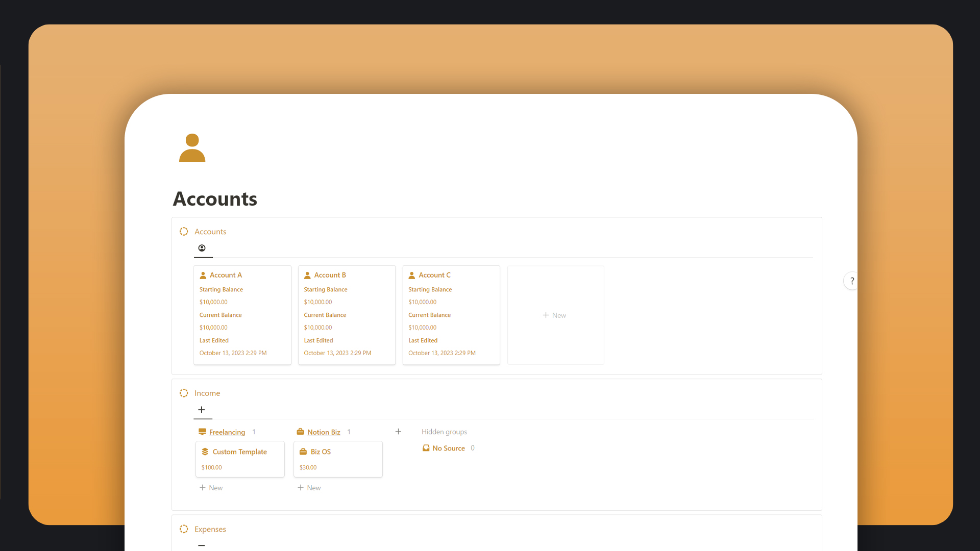Select the plus view tab under Income

pos(202,410)
